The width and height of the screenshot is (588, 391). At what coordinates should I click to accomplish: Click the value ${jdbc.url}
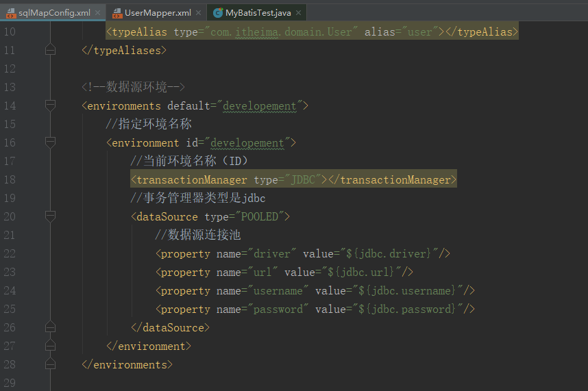(x=360, y=272)
